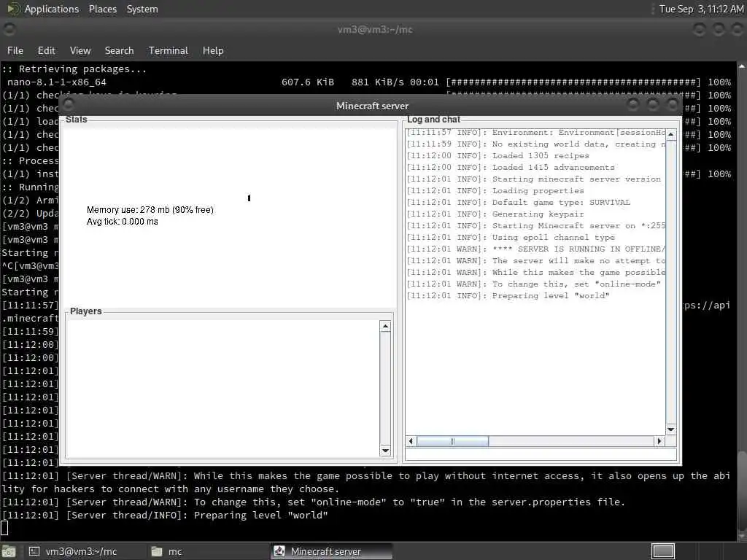747x560 pixels.
Task: Click the Preparing level "world" log line
Action: tap(508, 296)
